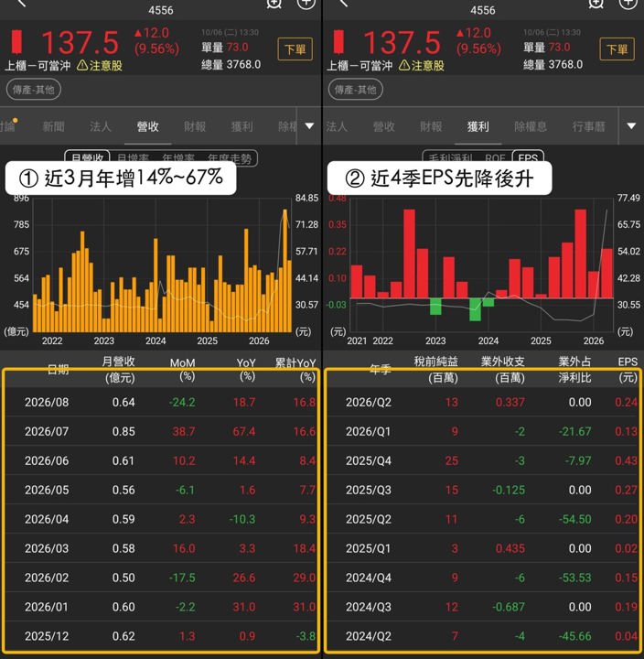Expand the tab list arrow on 獲利 screen
This screenshot has width=644, height=659.
pos(631,126)
